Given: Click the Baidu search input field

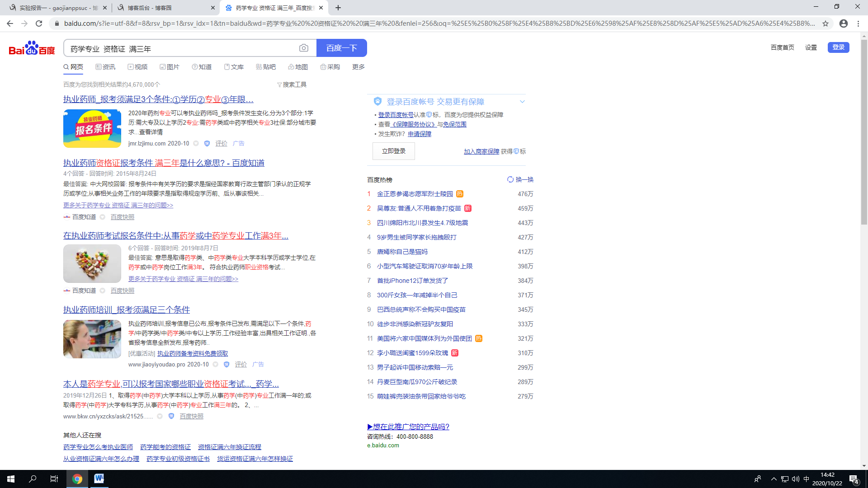Looking at the screenshot, I should (x=181, y=48).
